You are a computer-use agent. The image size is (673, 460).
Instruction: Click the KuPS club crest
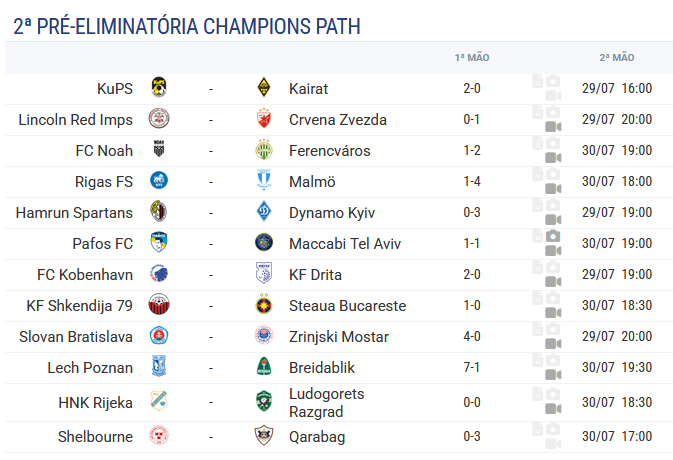(159, 88)
